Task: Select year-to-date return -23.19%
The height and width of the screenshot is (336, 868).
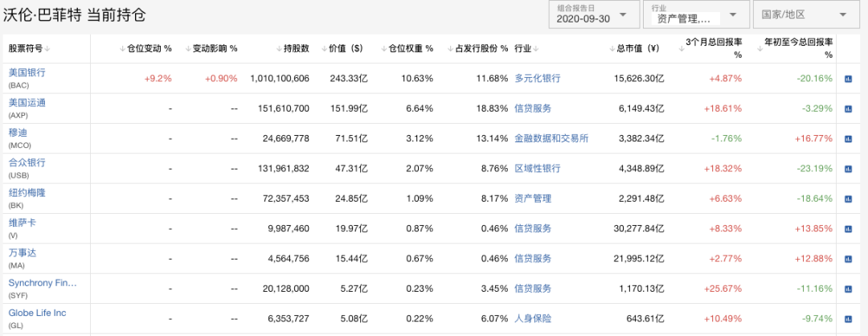Action: (814, 168)
